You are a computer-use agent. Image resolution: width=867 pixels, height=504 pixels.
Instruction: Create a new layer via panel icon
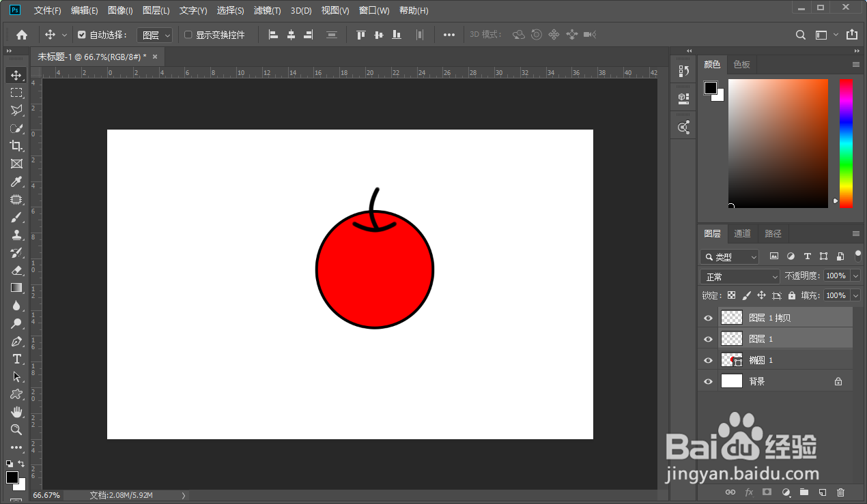(823, 492)
